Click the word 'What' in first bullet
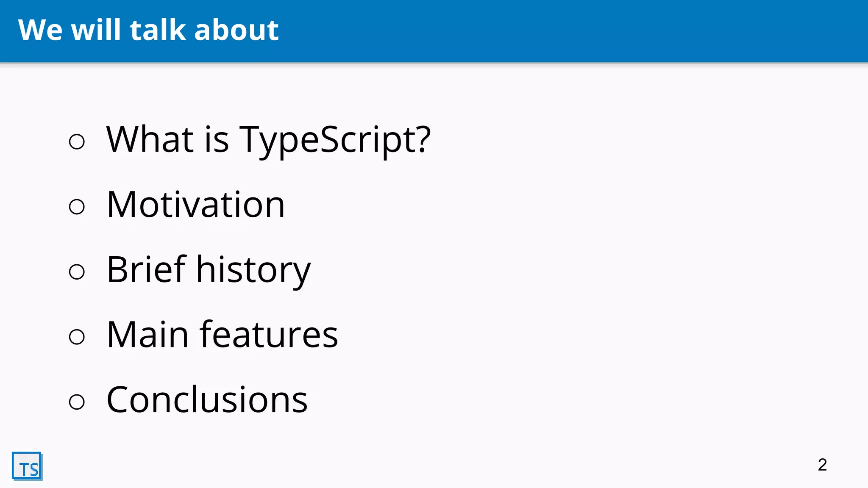Screen dimensions: 868x488 coord(150,139)
